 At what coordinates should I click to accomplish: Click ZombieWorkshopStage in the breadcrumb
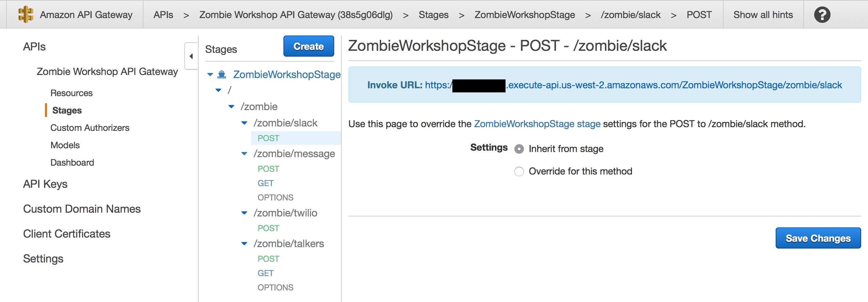tap(525, 15)
